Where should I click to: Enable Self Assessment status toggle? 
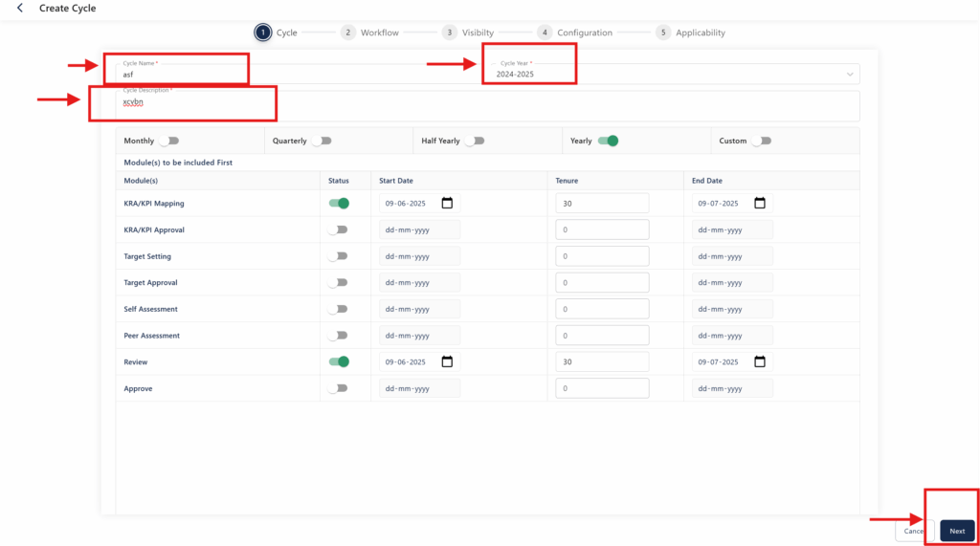point(338,309)
